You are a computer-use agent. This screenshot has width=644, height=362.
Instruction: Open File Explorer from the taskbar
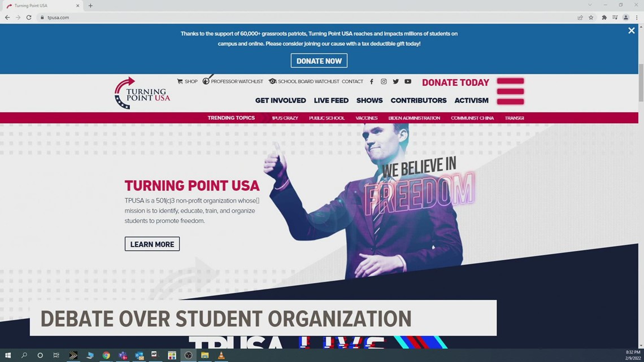(x=205, y=355)
